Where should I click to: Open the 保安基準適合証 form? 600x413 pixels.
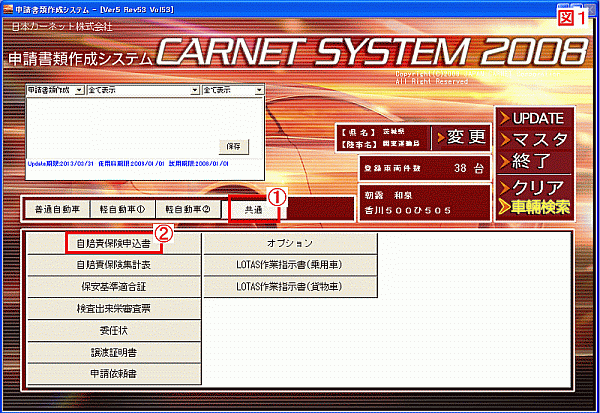coord(114,287)
